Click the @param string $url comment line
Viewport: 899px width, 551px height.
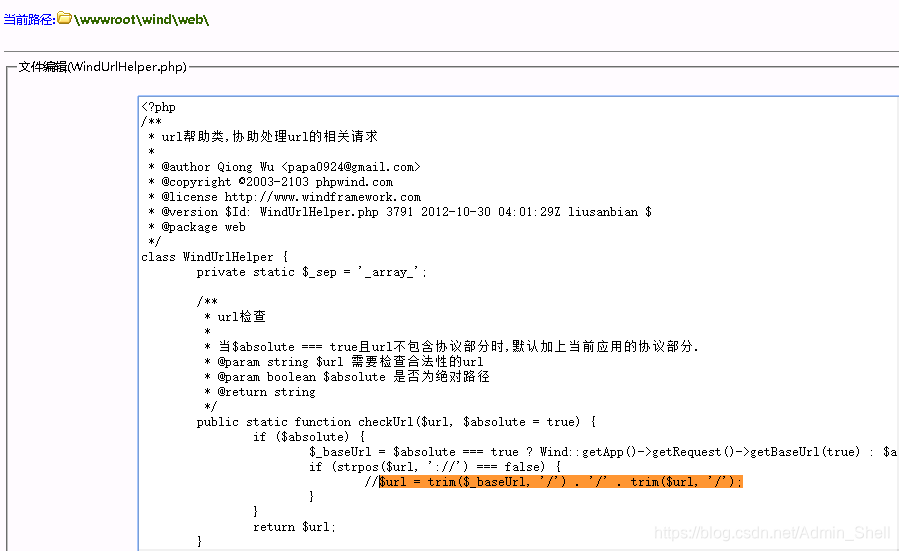pos(344,362)
